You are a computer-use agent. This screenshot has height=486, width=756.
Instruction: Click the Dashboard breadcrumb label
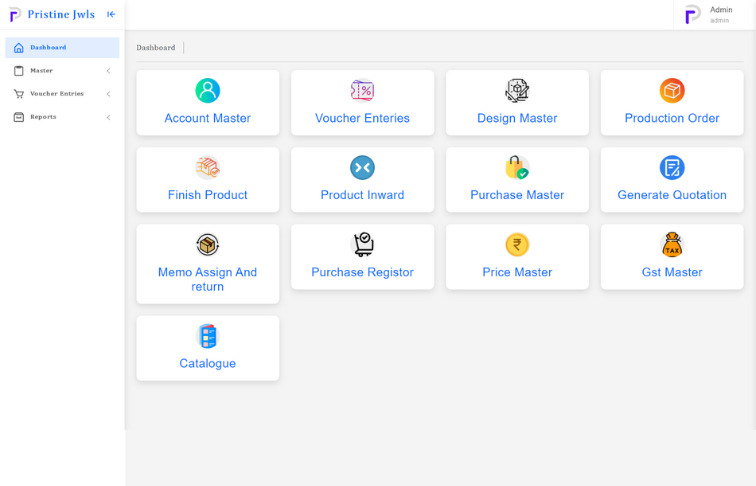click(156, 48)
